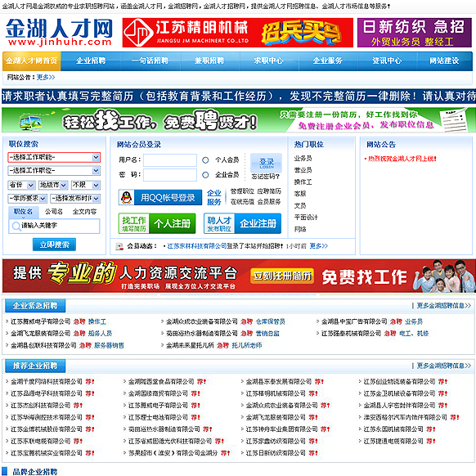Open the 省份 dropdown
Viewport: 476px width, 476px height.
pyautogui.click(x=21, y=185)
